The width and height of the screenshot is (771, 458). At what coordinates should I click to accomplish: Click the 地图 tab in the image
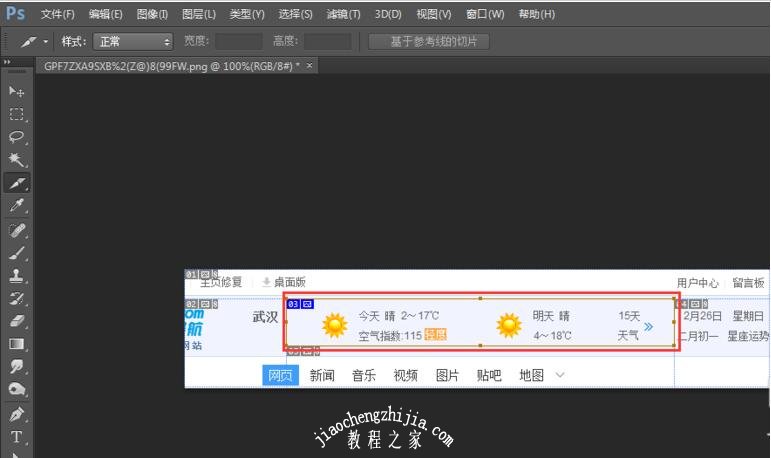532,375
